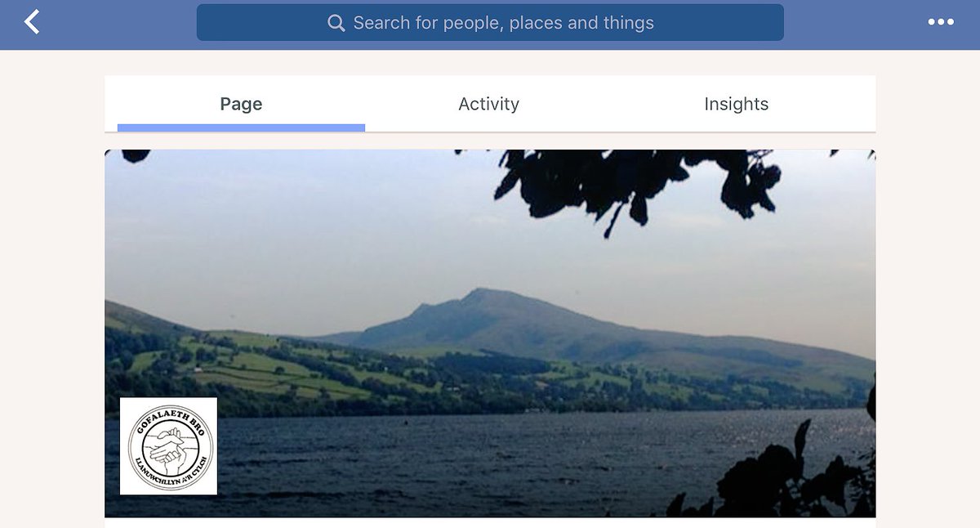Switch to the Activity tab
Screen dimensions: 980x528
click(488, 104)
